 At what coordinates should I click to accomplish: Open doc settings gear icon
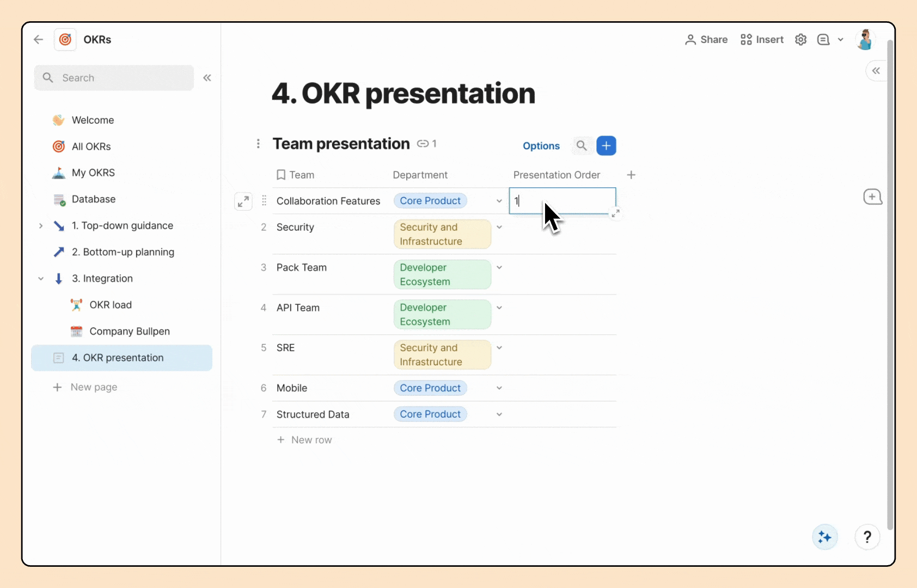(x=800, y=39)
